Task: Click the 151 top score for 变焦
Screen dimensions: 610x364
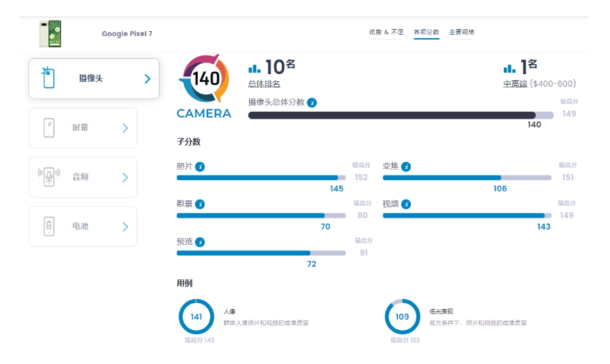Action: click(x=568, y=177)
